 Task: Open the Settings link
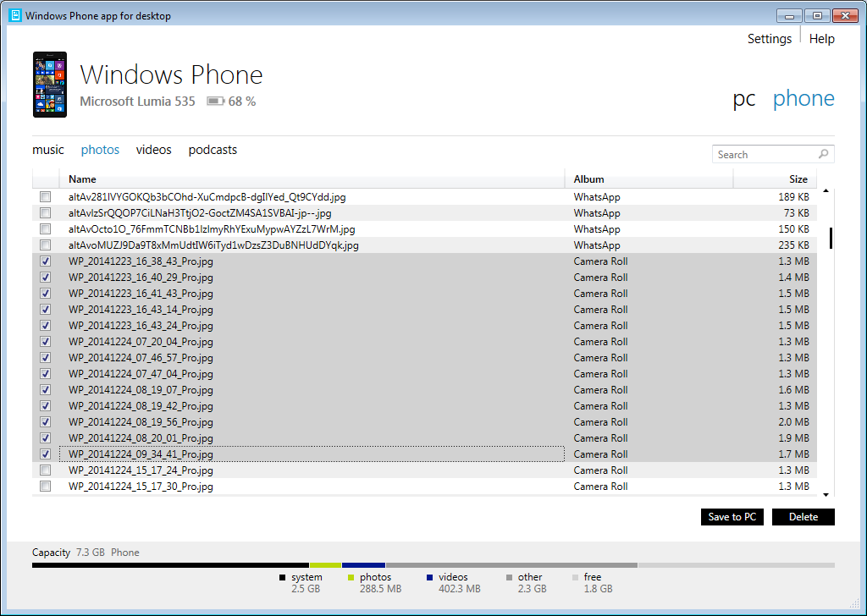769,39
